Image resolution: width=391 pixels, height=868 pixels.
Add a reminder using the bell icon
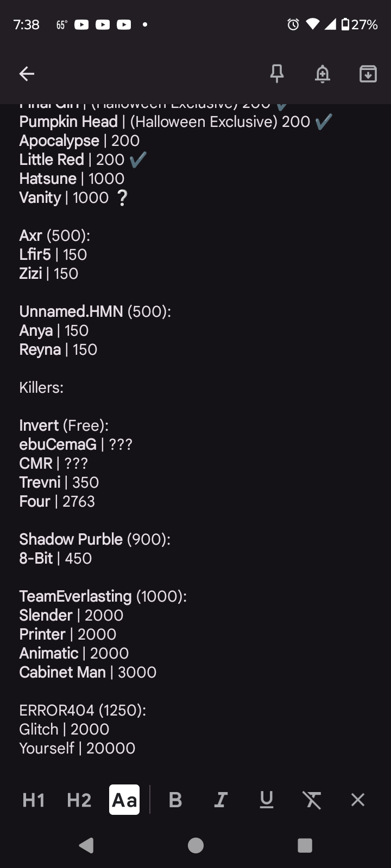(323, 74)
